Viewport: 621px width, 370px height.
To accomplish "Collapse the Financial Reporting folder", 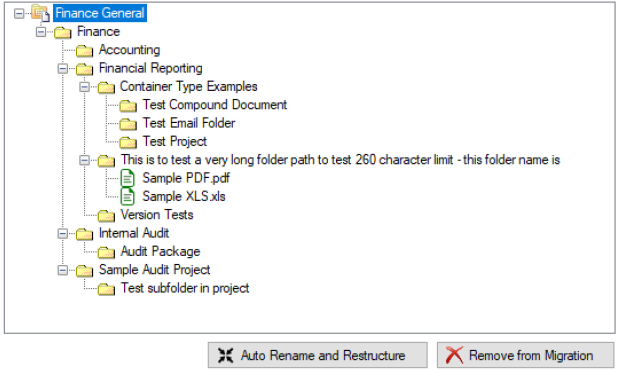I will pos(63,69).
